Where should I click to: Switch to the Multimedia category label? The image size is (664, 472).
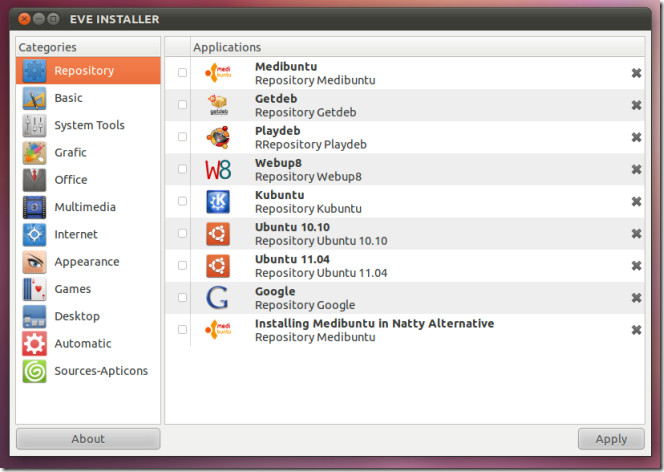pyautogui.click(x=85, y=207)
